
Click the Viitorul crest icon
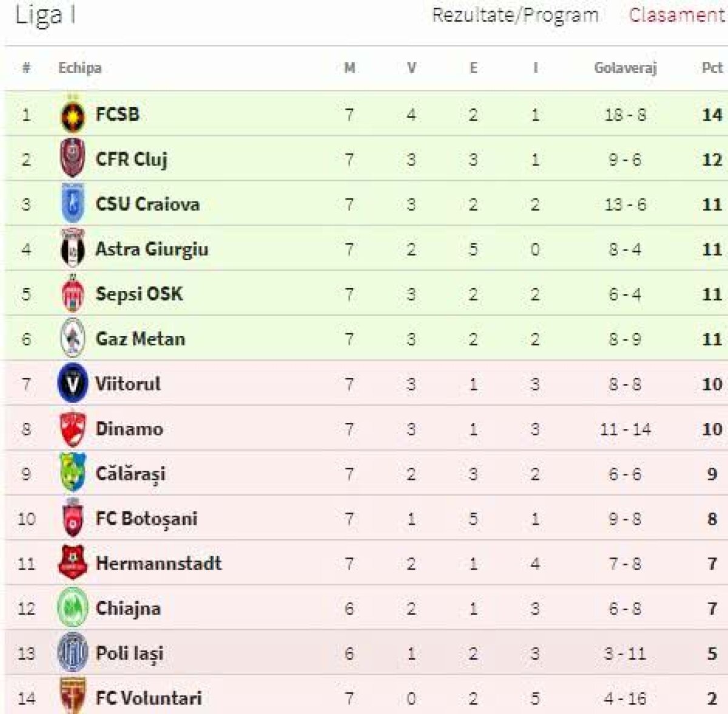[72, 383]
